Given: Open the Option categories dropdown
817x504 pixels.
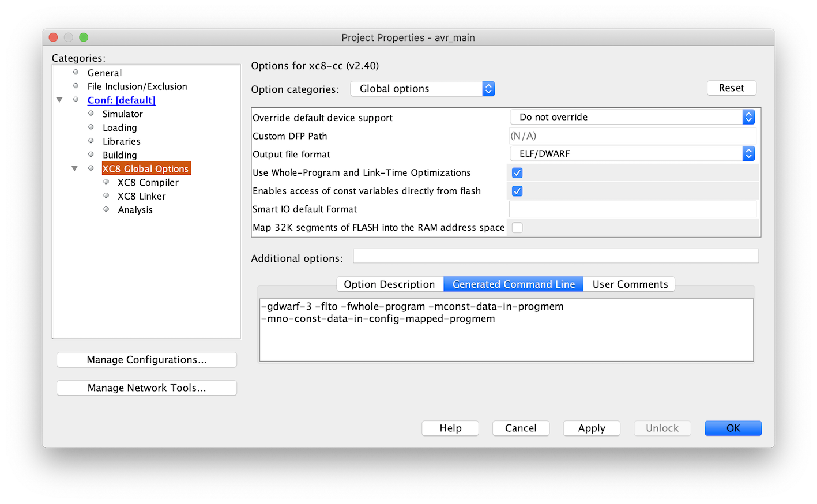Looking at the screenshot, I should (x=422, y=89).
